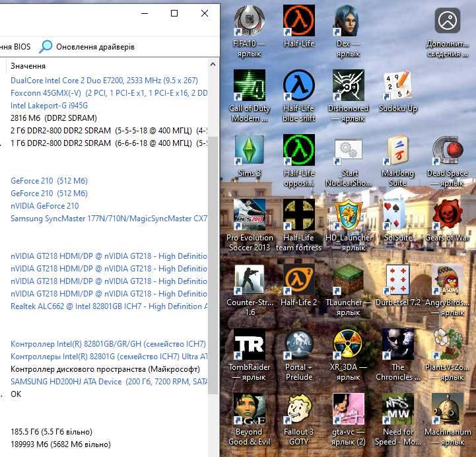Maximize the system info window
Screen dimensions: 476x457
pyautogui.click(x=174, y=13)
